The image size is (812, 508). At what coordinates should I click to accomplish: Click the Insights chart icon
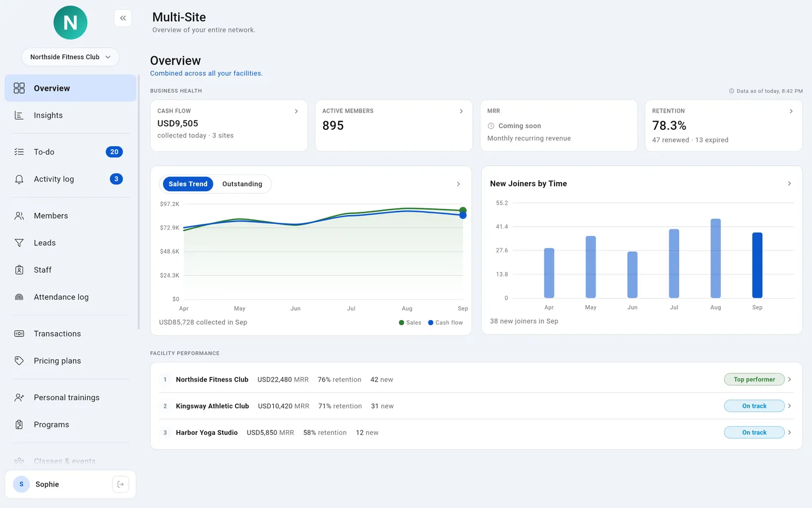point(19,115)
